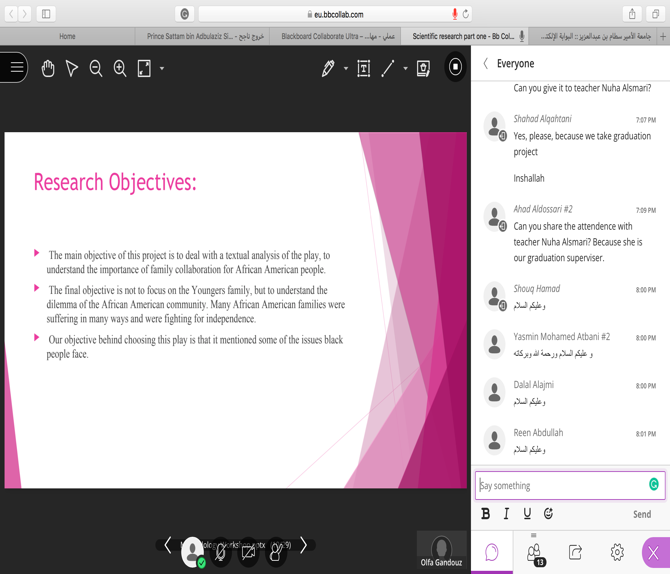670x574 pixels.
Task: Zoom in on the slide
Action: [120, 68]
